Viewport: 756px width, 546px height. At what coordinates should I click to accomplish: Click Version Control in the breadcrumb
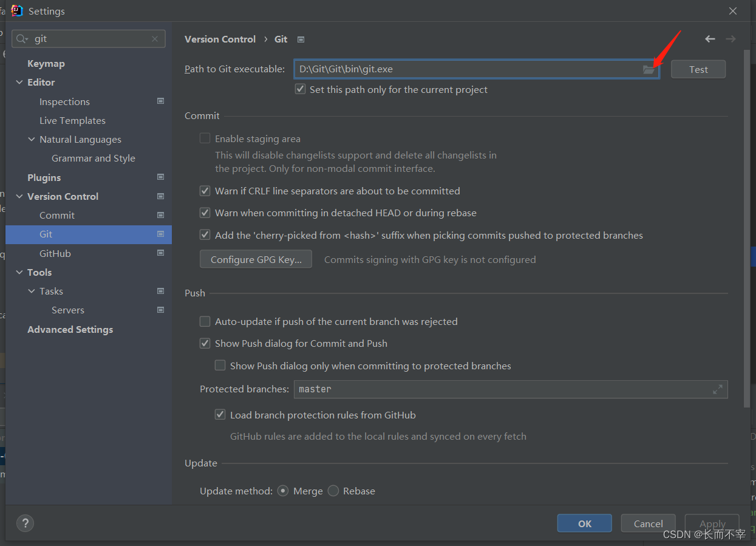(220, 39)
